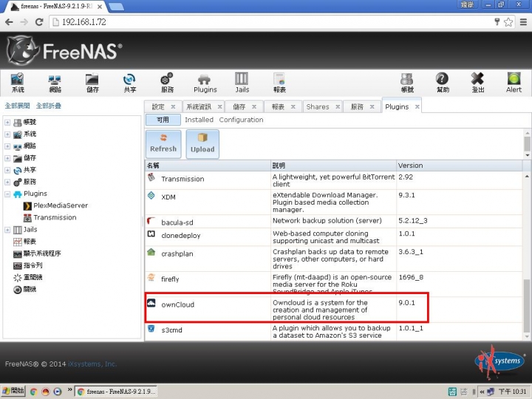Open the 報表 toolbar icon
This screenshot has width=532, height=399.
click(x=279, y=83)
